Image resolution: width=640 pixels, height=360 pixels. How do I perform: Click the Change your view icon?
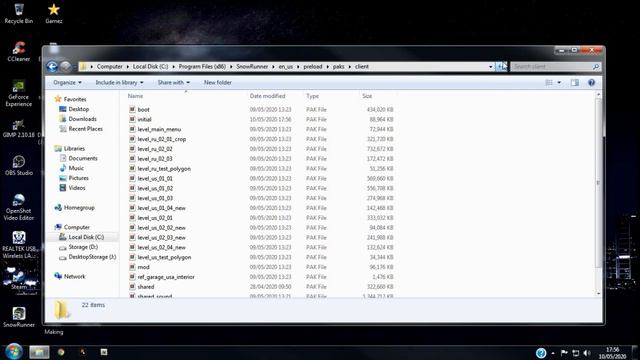(549, 82)
